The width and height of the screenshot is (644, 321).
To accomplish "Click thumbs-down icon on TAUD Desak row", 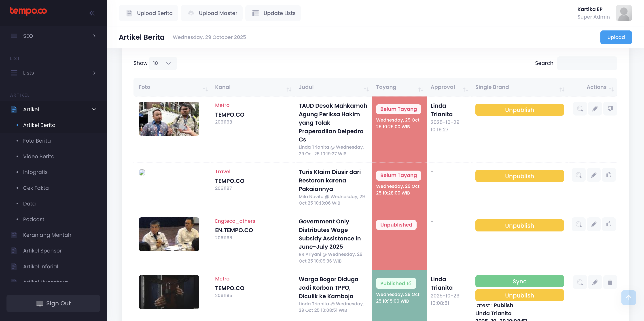I will pyautogui.click(x=610, y=109).
